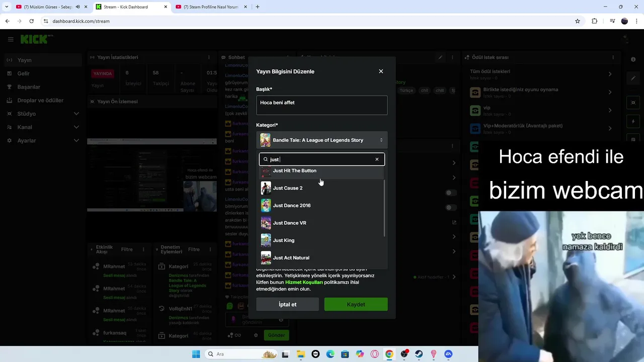Toggle the upper dimmed switch behind dialog
Image resolution: width=644 pixels, height=362 pixels.
[x=451, y=193]
